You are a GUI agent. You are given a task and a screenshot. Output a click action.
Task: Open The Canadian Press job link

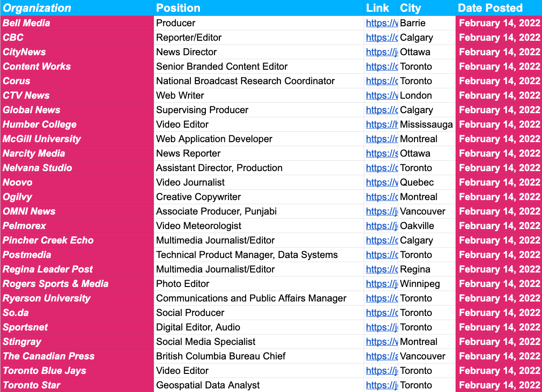click(x=381, y=356)
